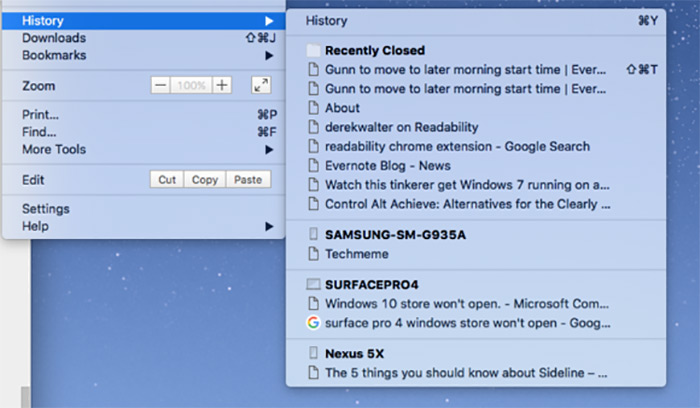The width and height of the screenshot is (700, 408).
Task: Increase zoom with the plus button
Action: pyautogui.click(x=222, y=85)
